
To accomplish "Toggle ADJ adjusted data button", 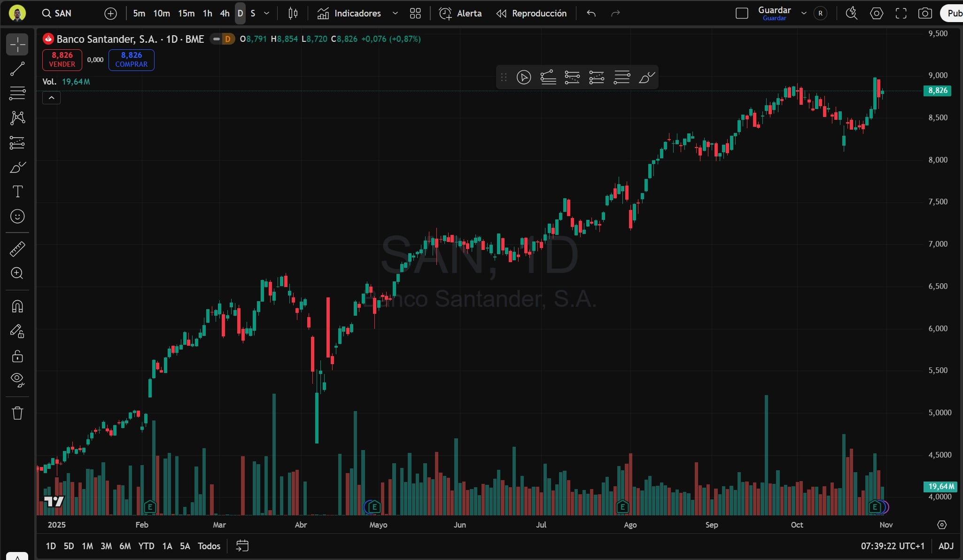I will [946, 546].
